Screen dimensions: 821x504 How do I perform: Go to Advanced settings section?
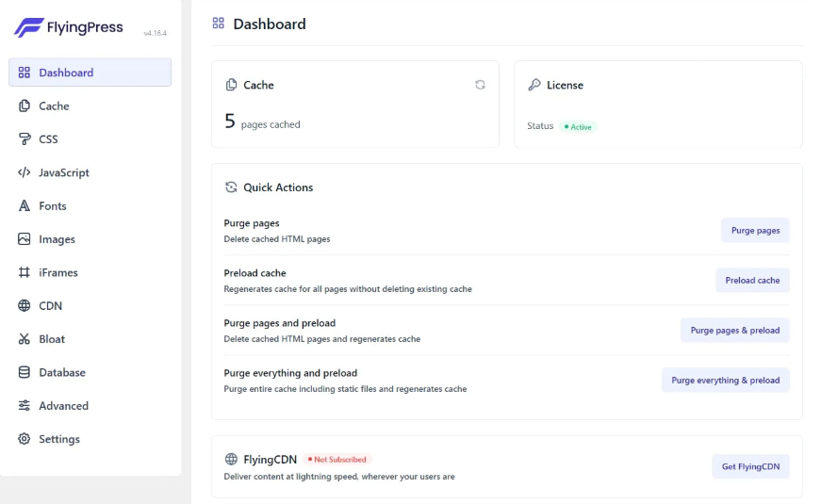(63, 406)
